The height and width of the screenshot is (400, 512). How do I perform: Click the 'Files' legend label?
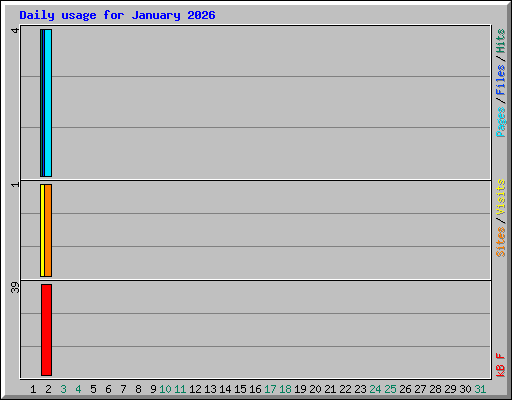501,79
